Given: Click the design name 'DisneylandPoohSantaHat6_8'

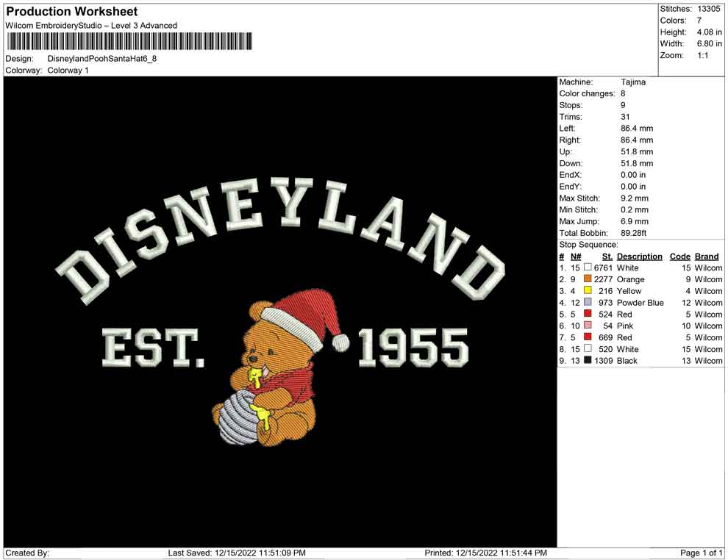Looking at the screenshot, I should [x=102, y=59].
